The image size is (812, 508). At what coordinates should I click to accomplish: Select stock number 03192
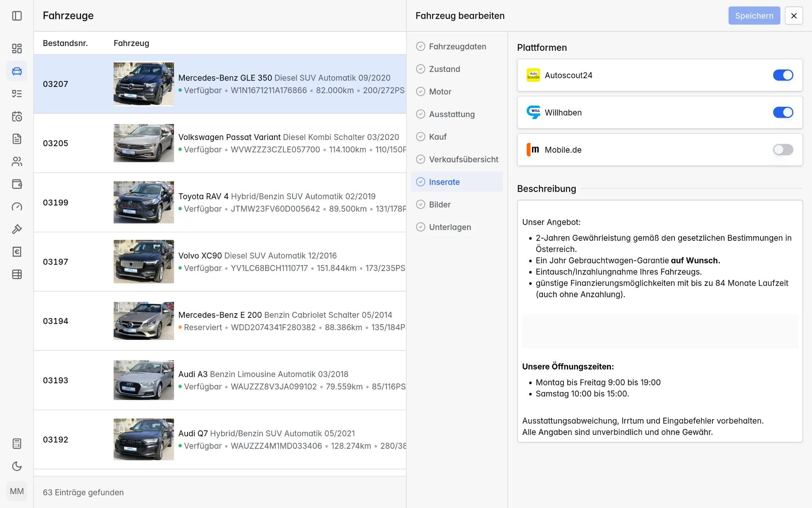pos(56,440)
